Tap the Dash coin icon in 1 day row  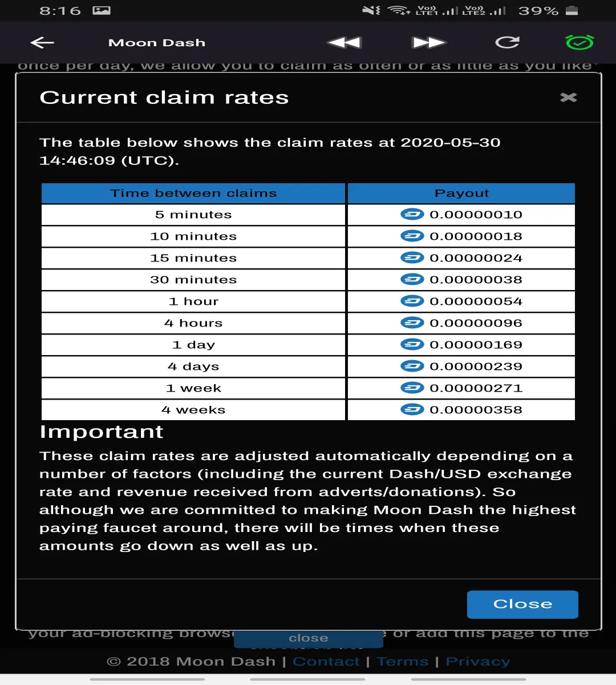(412, 345)
